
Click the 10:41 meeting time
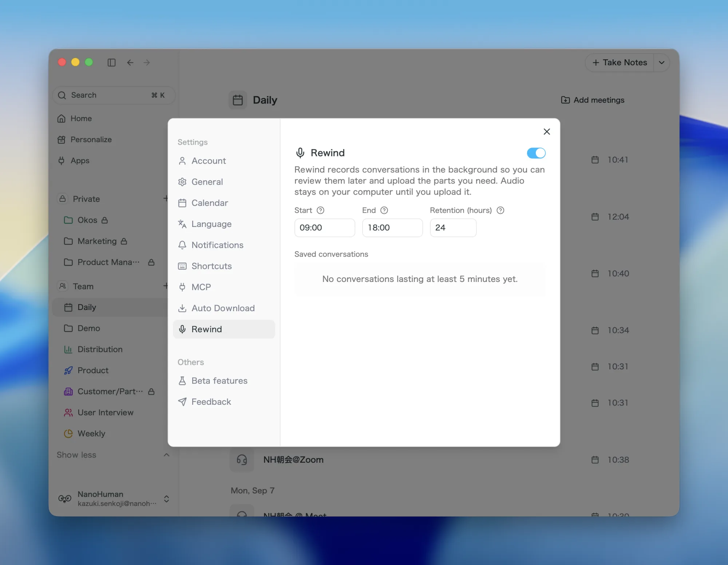point(618,160)
